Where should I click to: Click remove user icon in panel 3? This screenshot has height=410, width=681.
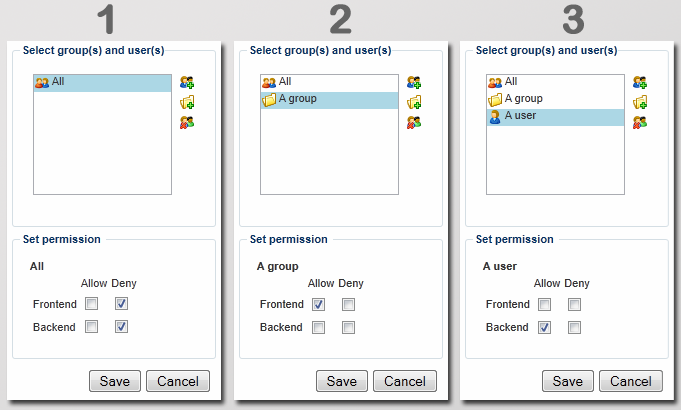[640, 123]
